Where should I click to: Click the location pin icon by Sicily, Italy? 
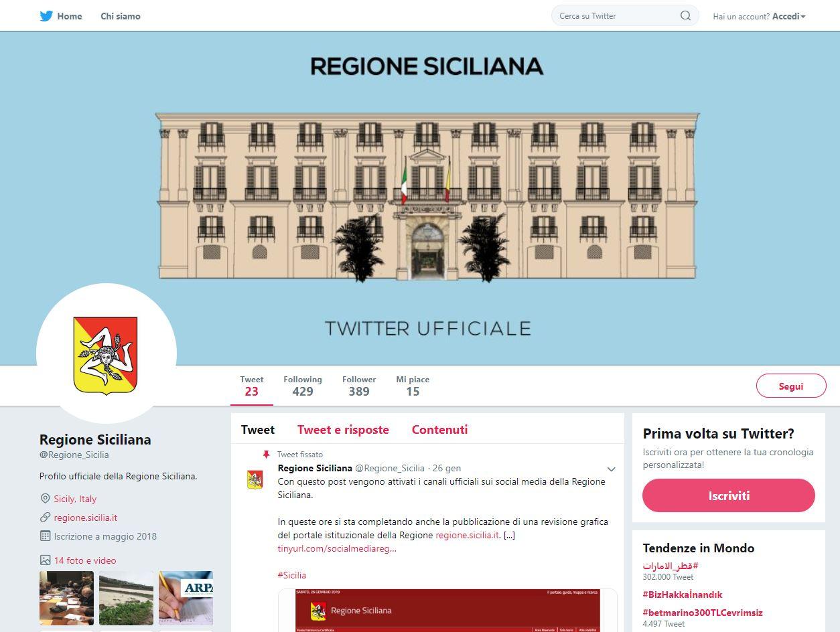45,499
